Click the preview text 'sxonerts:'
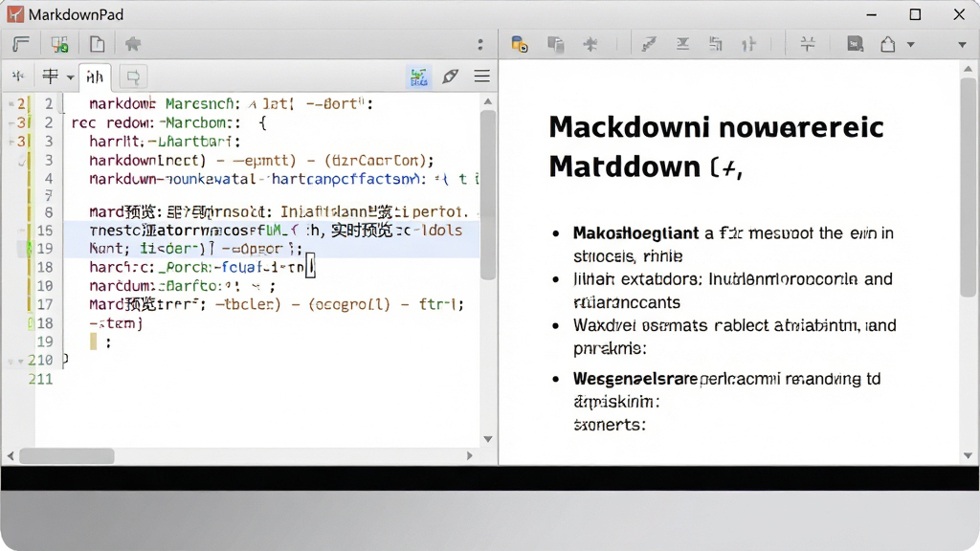 tap(610, 425)
